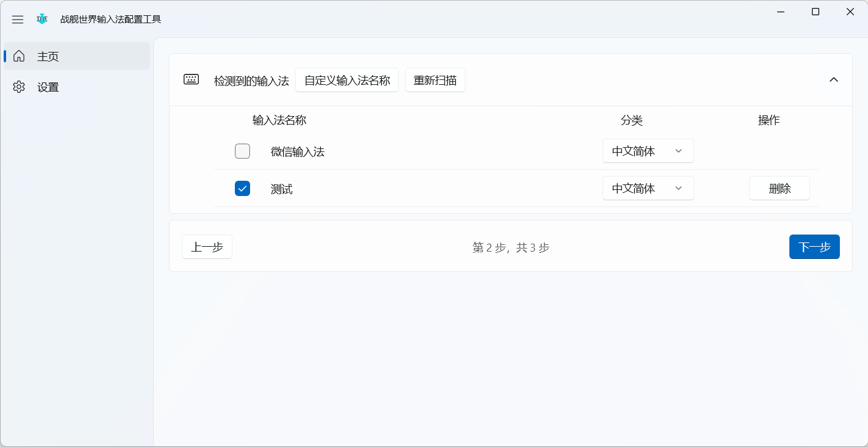Image resolution: width=868 pixels, height=447 pixels.
Task: Click the 第 2 步, 共 3 步 indicator
Action: (x=511, y=247)
